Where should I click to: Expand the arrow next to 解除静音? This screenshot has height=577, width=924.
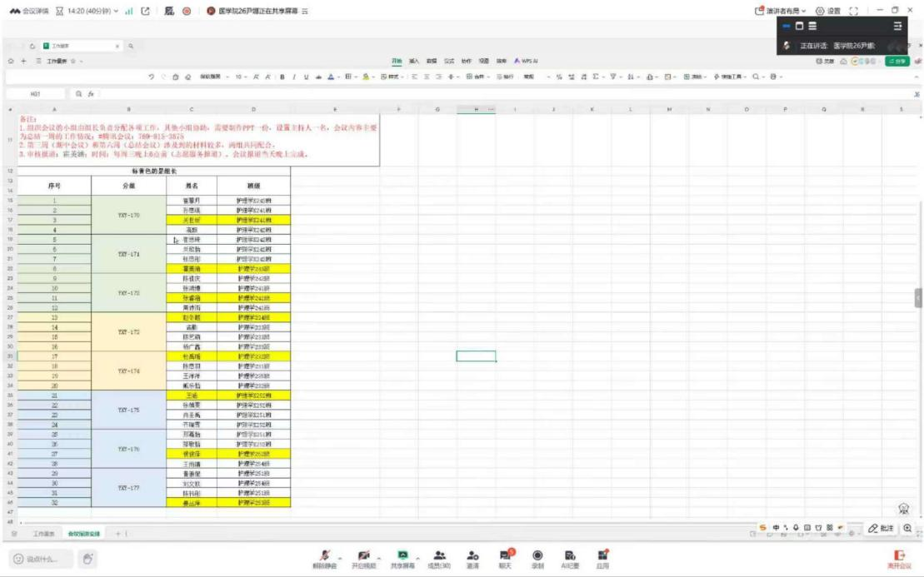(340, 557)
